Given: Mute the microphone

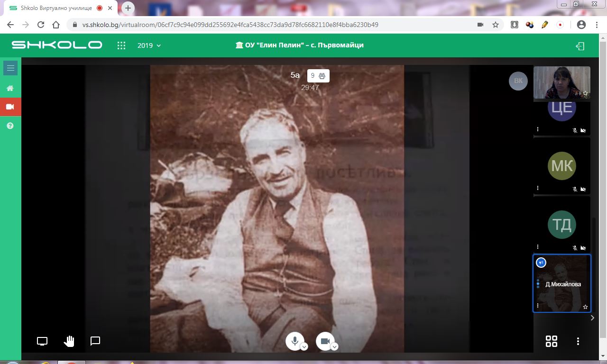Looking at the screenshot, I should [x=294, y=341].
